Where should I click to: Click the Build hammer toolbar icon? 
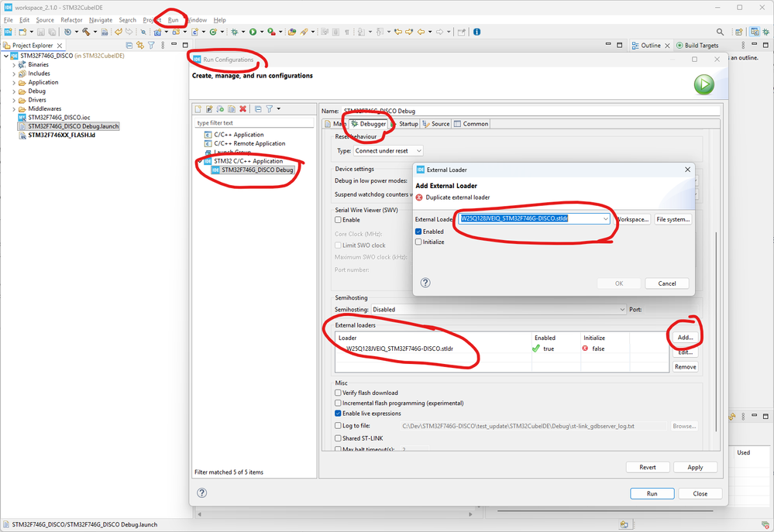click(x=86, y=32)
